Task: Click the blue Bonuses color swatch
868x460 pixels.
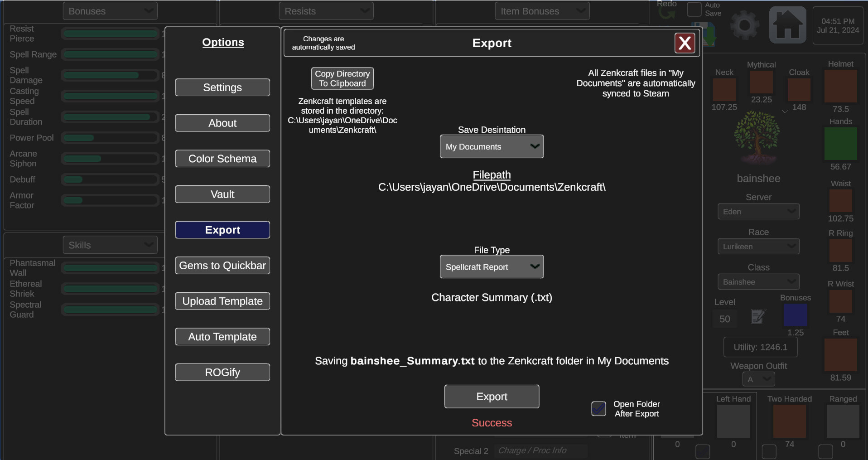Action: tap(796, 315)
